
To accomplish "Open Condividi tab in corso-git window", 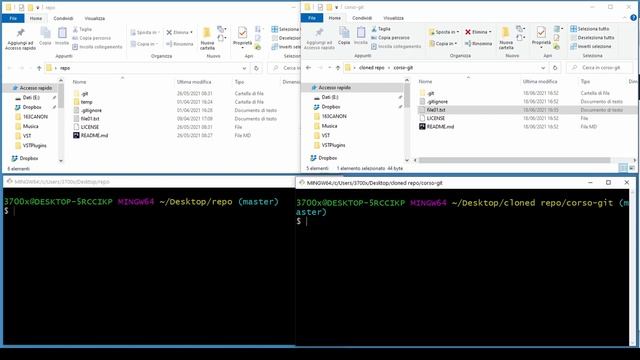I will [x=362, y=18].
